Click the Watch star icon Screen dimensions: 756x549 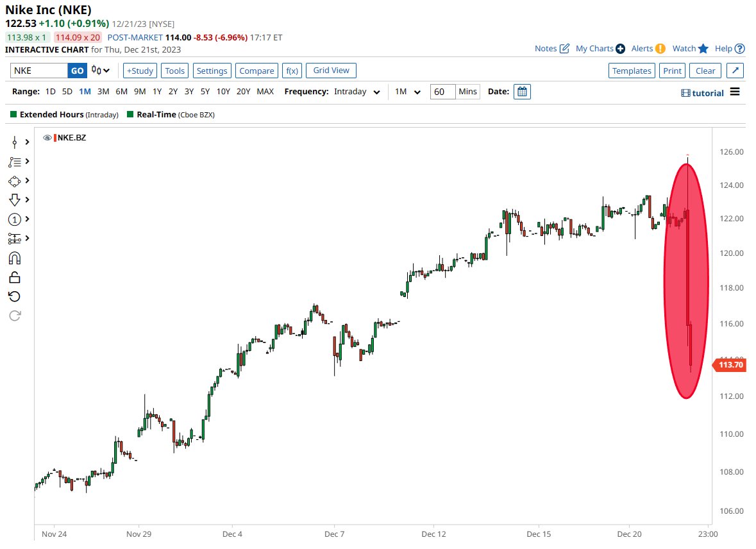[703, 48]
